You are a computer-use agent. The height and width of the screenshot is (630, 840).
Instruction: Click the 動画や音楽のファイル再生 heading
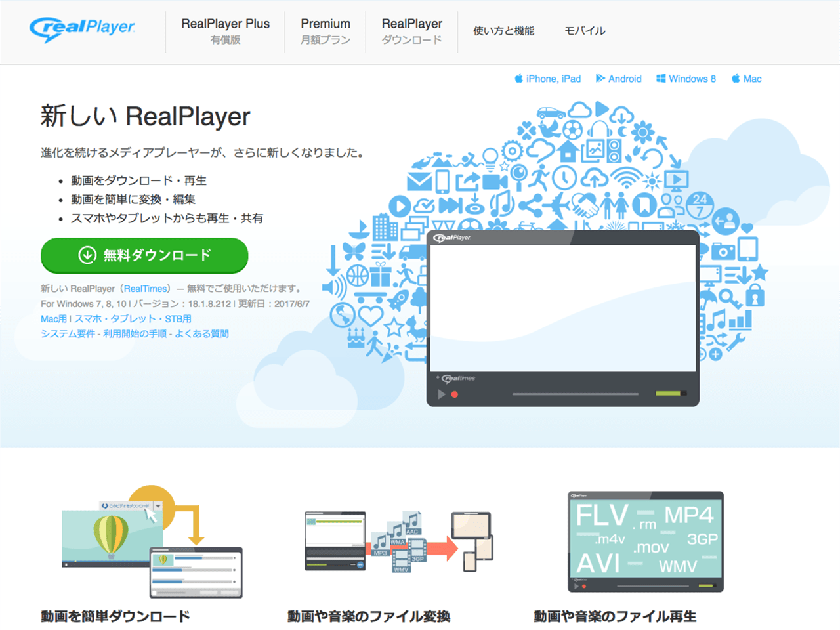pyautogui.click(x=616, y=616)
